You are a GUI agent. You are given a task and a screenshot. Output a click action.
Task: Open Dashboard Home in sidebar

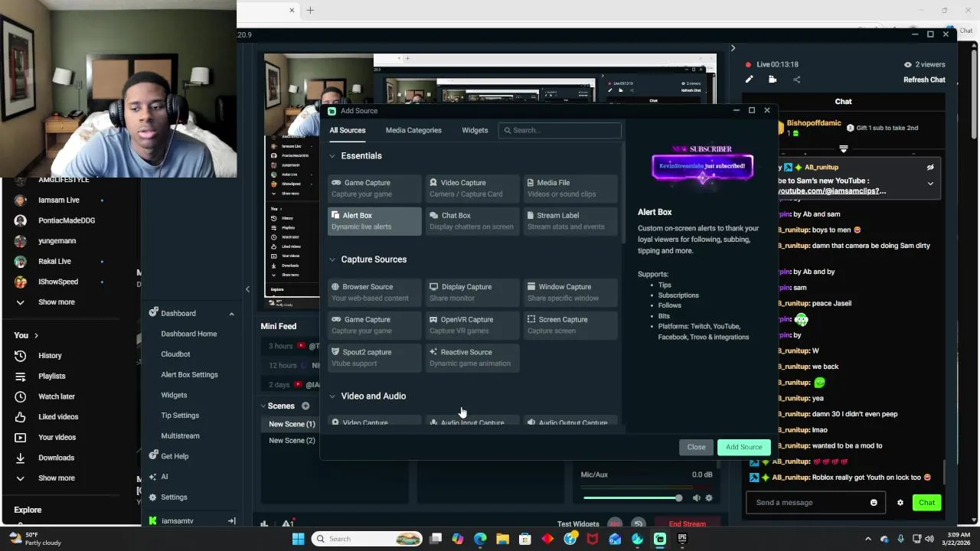click(189, 334)
